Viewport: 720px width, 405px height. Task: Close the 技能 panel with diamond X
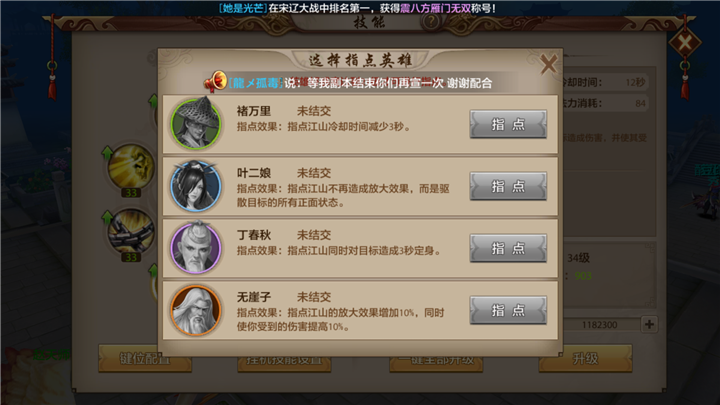685,43
